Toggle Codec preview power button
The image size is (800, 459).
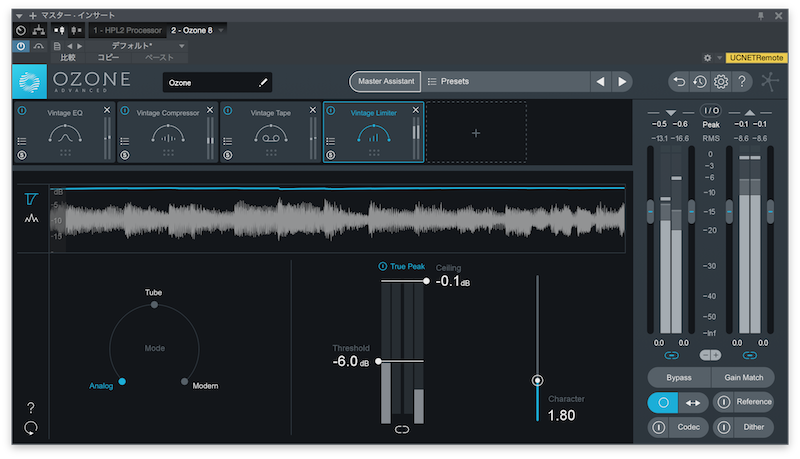(x=659, y=427)
